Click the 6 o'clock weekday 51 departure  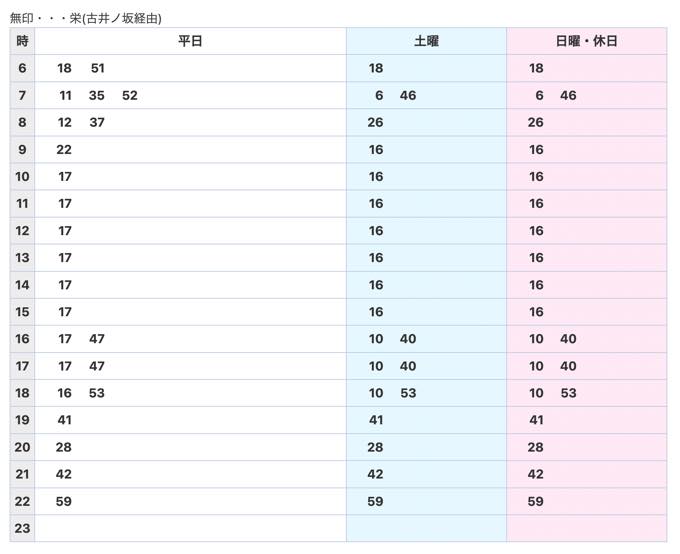98,68
